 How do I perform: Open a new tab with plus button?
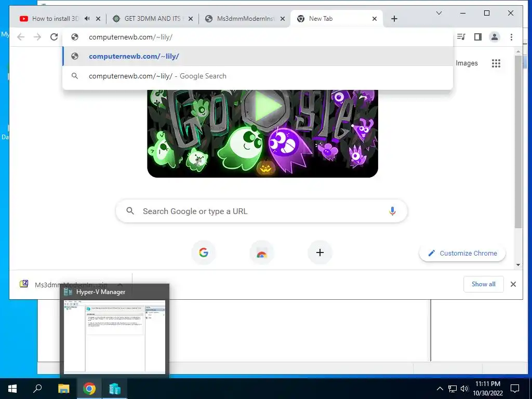(x=394, y=19)
